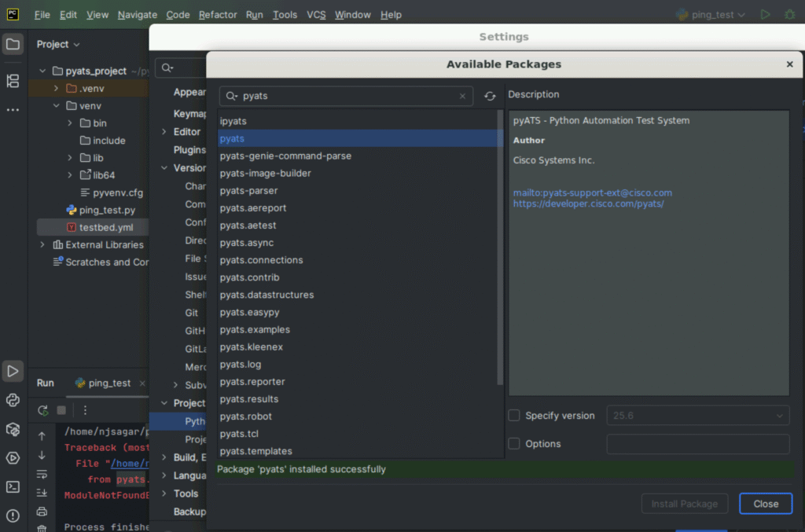Viewport: 805px width, 532px height.
Task: Click the Stop process icon
Action: click(61, 410)
